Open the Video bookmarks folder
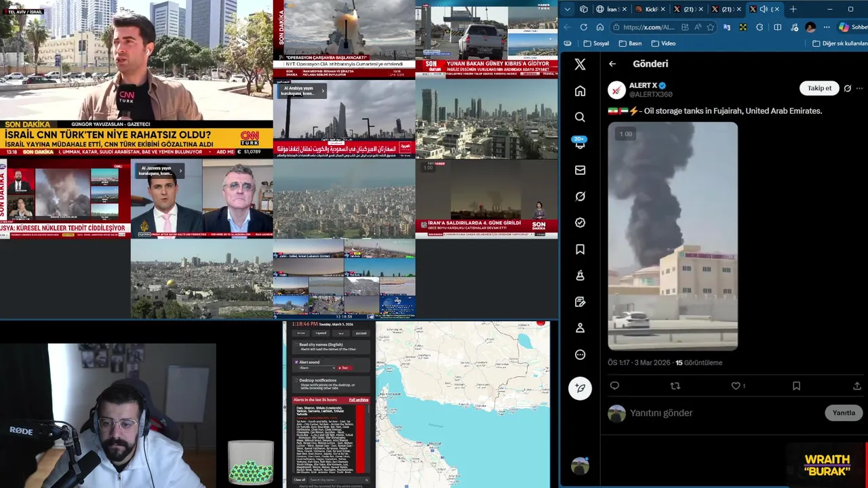Viewport: 868px width, 488px height. (663, 43)
